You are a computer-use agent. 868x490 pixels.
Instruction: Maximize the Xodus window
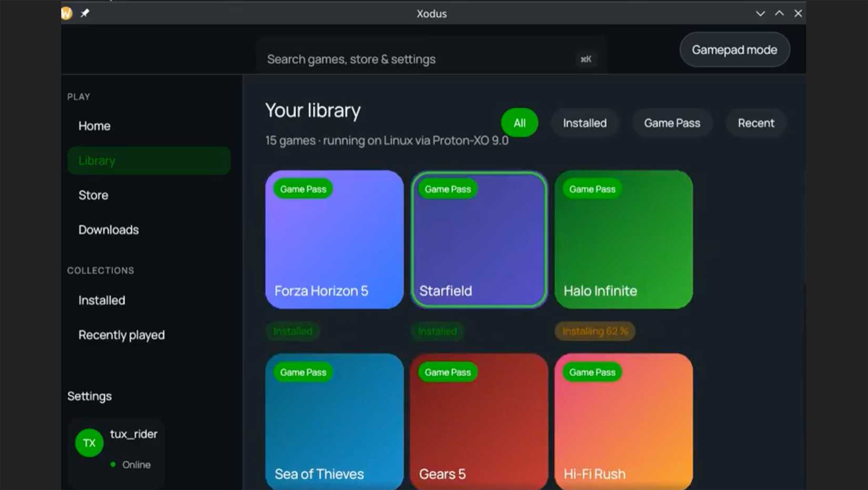(x=779, y=14)
